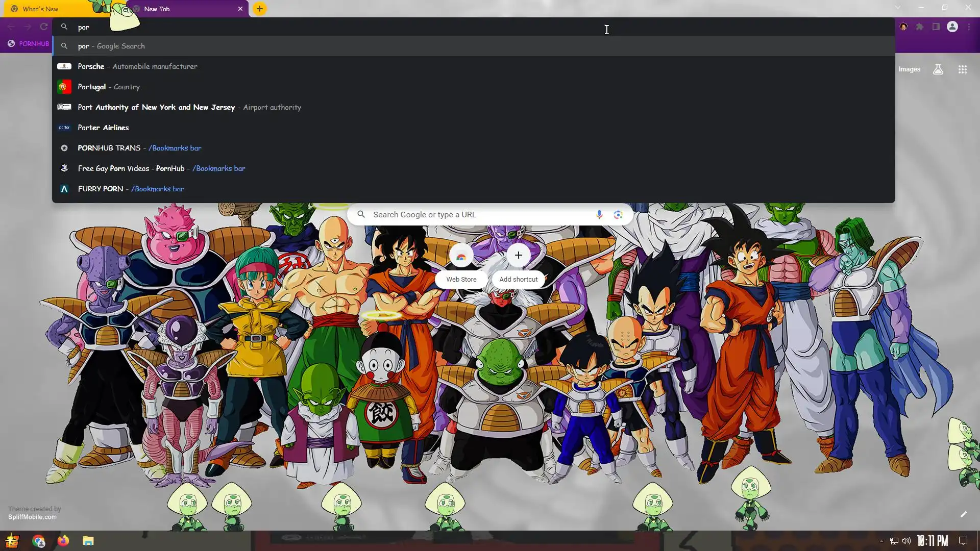Open File Explorer from the taskbar

point(88,541)
